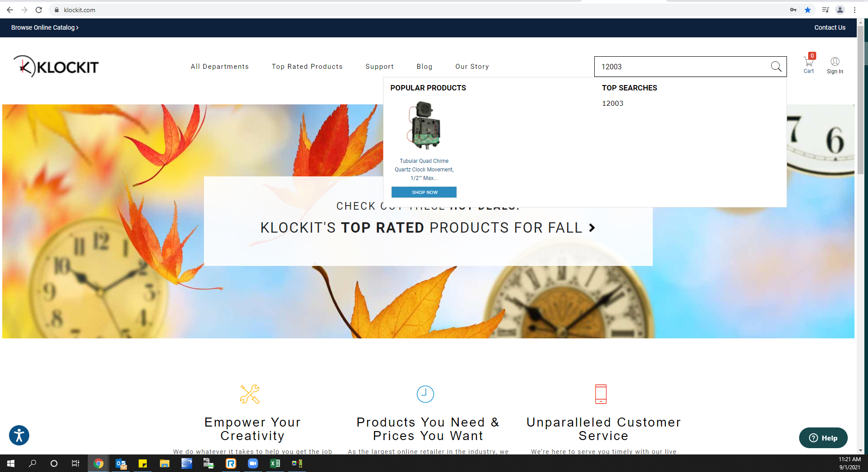Go to the Blog page
This screenshot has width=868, height=472.
coord(425,67)
